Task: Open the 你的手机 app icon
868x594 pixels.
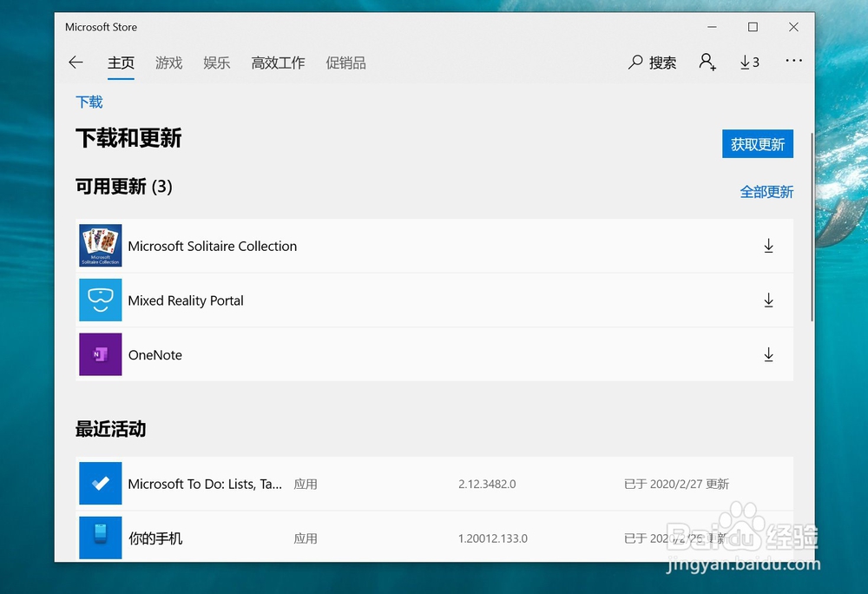Action: tap(100, 538)
